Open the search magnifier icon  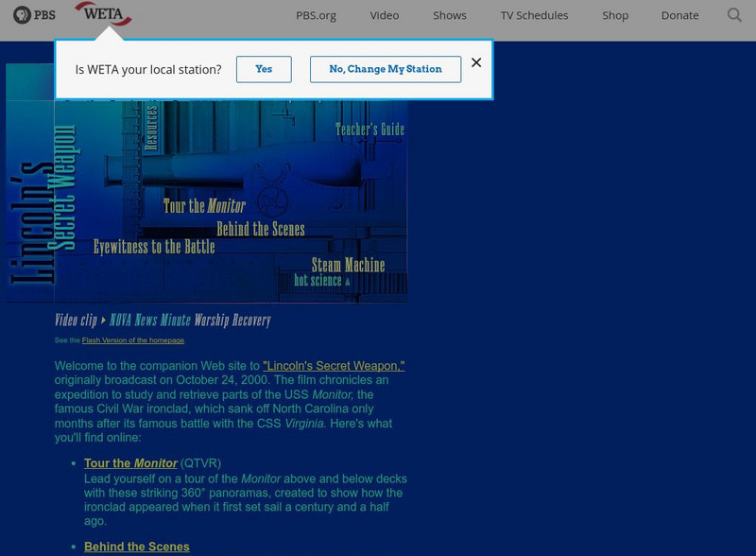[734, 15]
